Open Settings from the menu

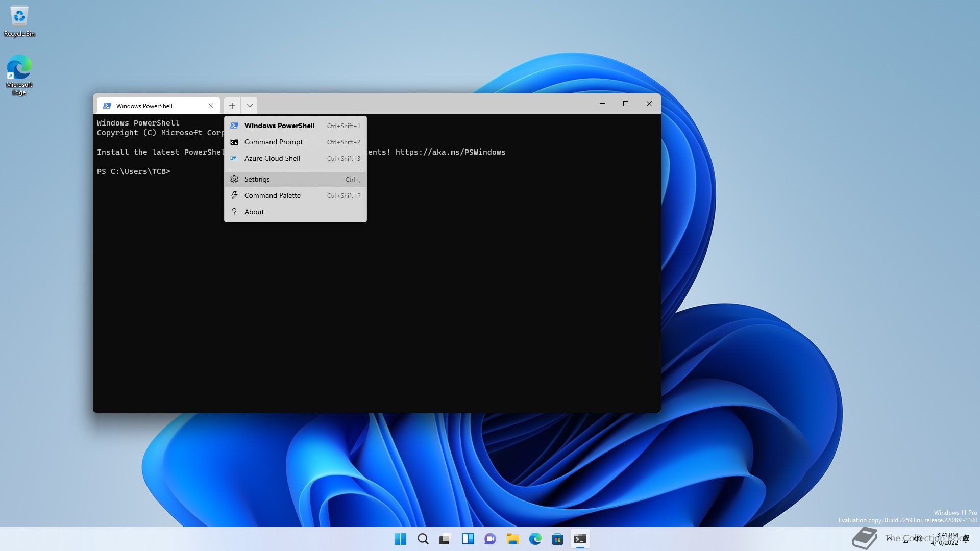click(x=295, y=179)
